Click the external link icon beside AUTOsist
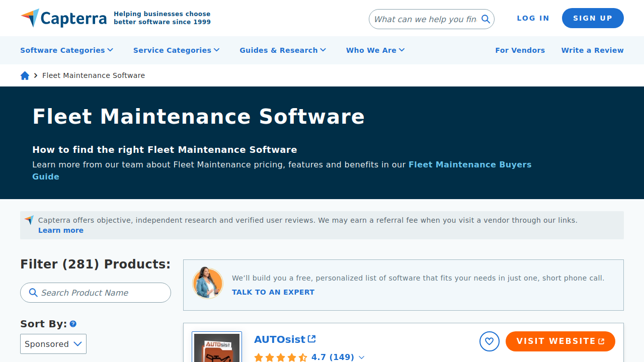Image resolution: width=644 pixels, height=362 pixels. pos(312,339)
